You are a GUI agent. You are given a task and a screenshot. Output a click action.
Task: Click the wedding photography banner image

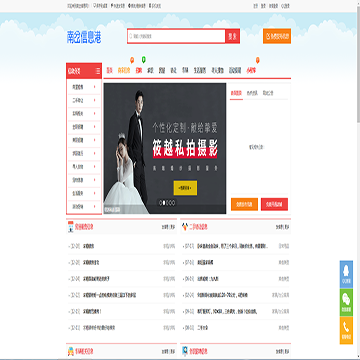pyautogui.click(x=165, y=148)
